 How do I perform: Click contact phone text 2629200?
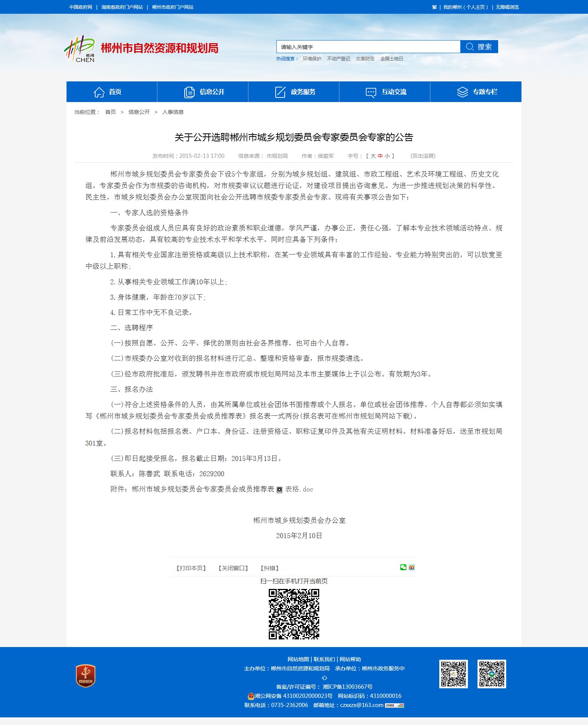coord(212,474)
